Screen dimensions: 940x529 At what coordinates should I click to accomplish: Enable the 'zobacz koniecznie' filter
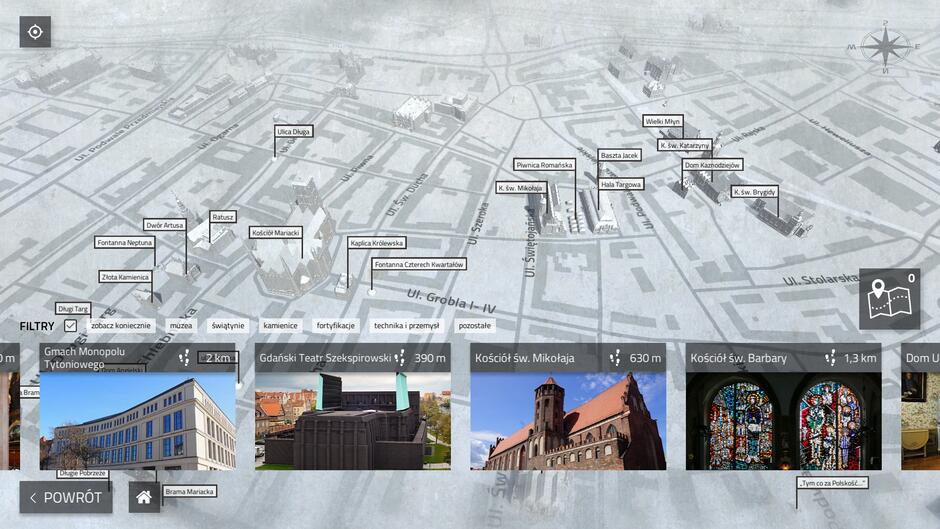pos(121,326)
